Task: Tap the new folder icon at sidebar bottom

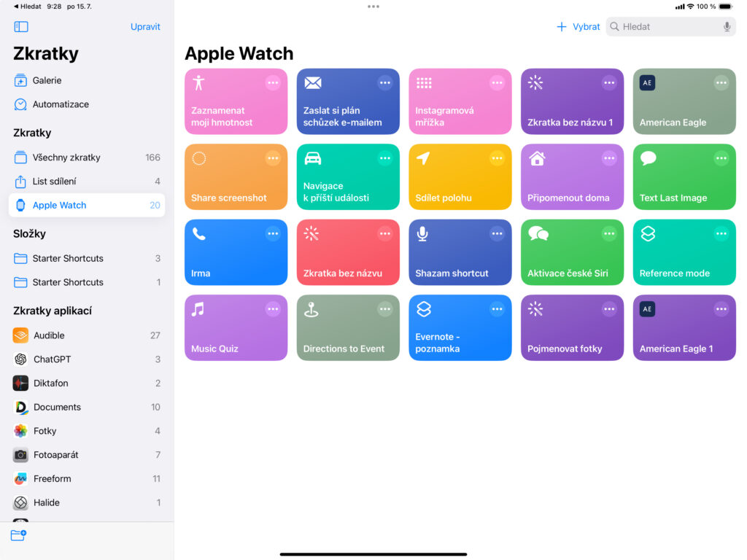Action: click(18, 535)
